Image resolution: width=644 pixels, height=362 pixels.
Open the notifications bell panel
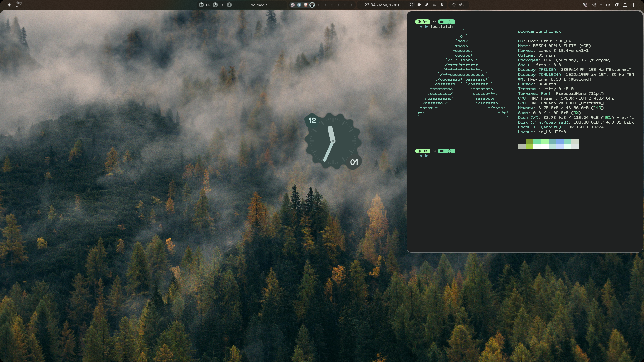[x=617, y=5]
